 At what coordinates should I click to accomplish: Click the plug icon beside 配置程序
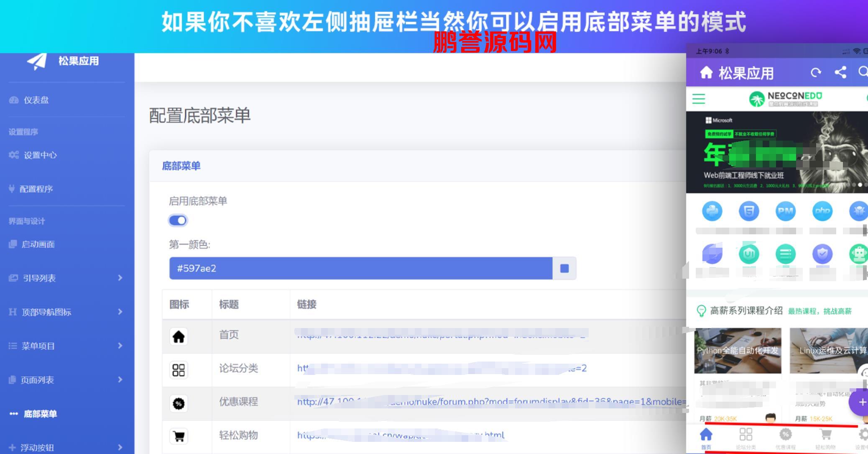click(x=12, y=189)
